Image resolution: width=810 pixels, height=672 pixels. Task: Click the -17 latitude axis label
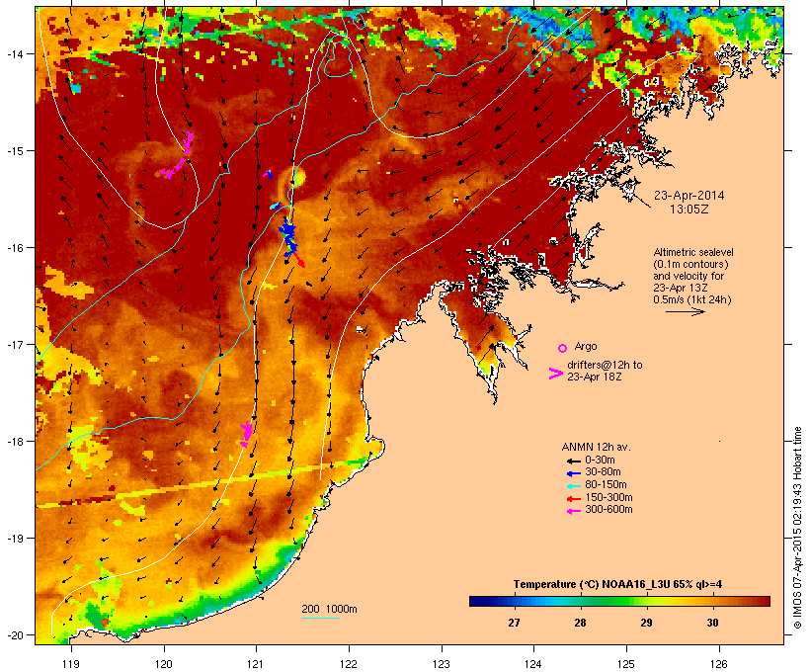click(x=14, y=345)
